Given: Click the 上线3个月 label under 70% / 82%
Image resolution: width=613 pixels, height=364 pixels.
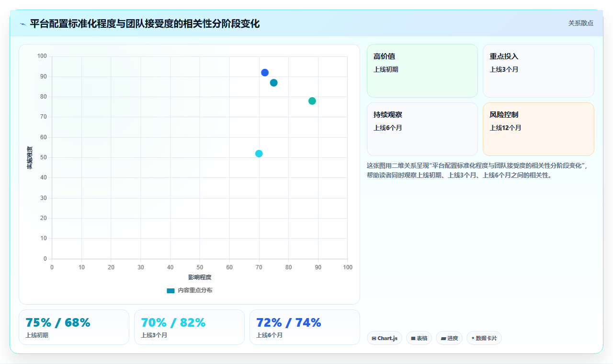Looking at the screenshot, I should click(x=154, y=335).
